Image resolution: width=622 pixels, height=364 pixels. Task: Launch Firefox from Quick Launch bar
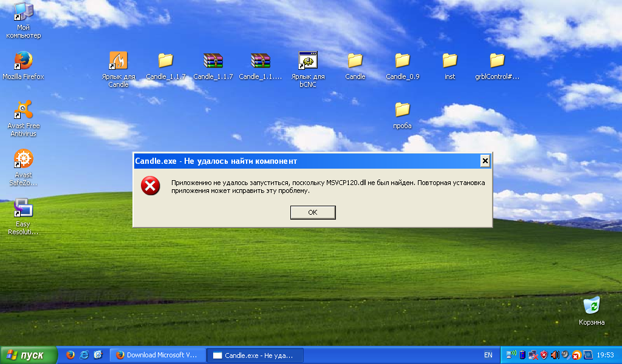70,355
